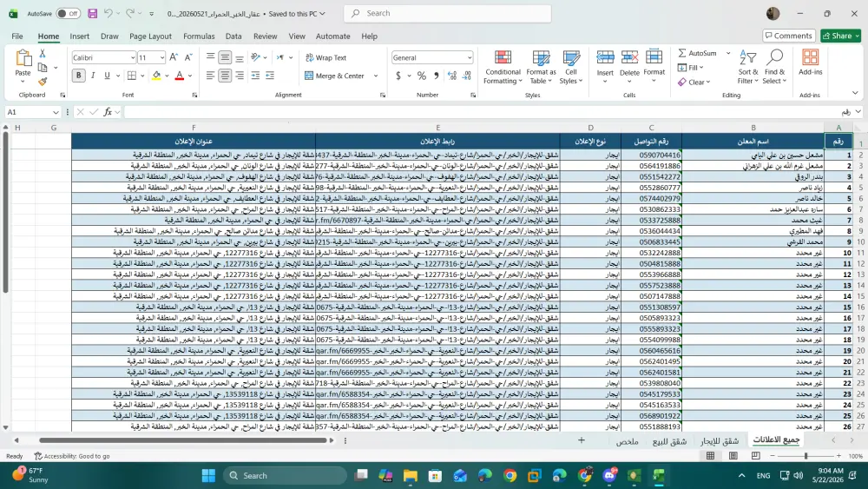The width and height of the screenshot is (868, 489).
Task: Toggle AutoSave switch
Action: 68,13
